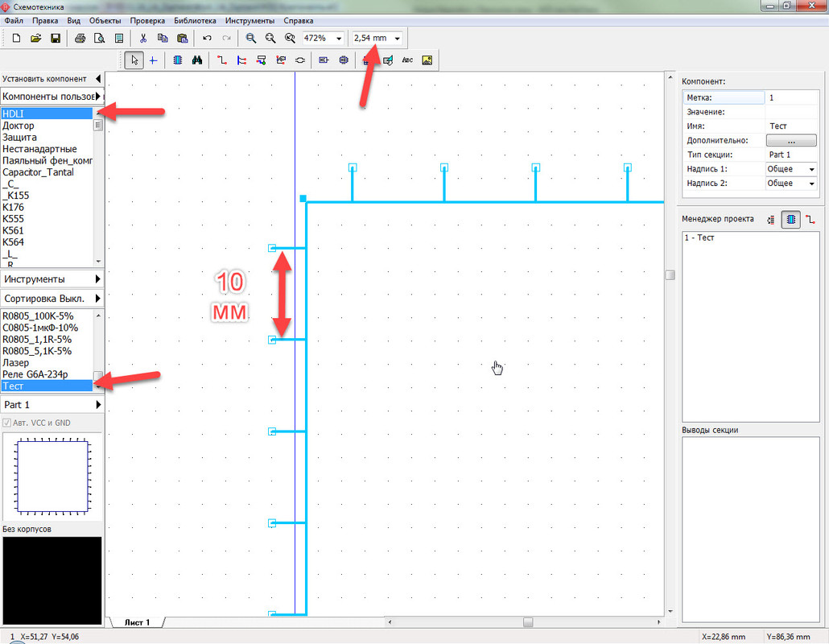Select 1 - Тест in project manager
The width and height of the screenshot is (829, 644).
[699, 238]
